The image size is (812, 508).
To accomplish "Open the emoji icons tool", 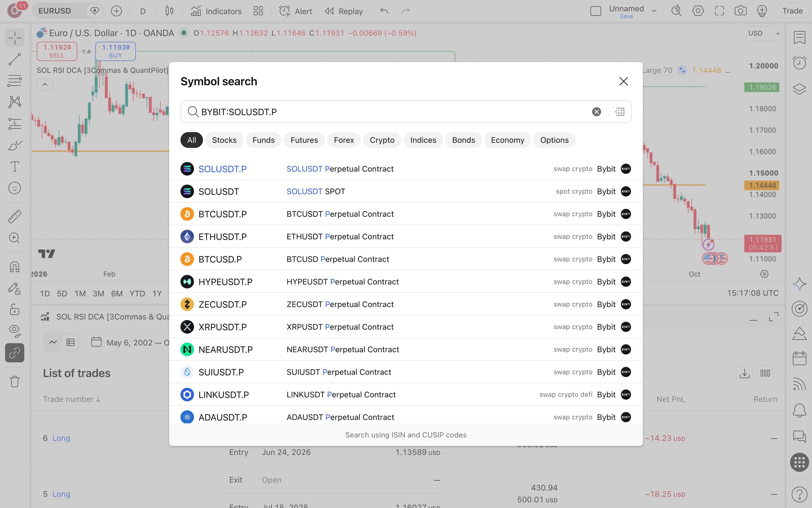I will (x=14, y=188).
